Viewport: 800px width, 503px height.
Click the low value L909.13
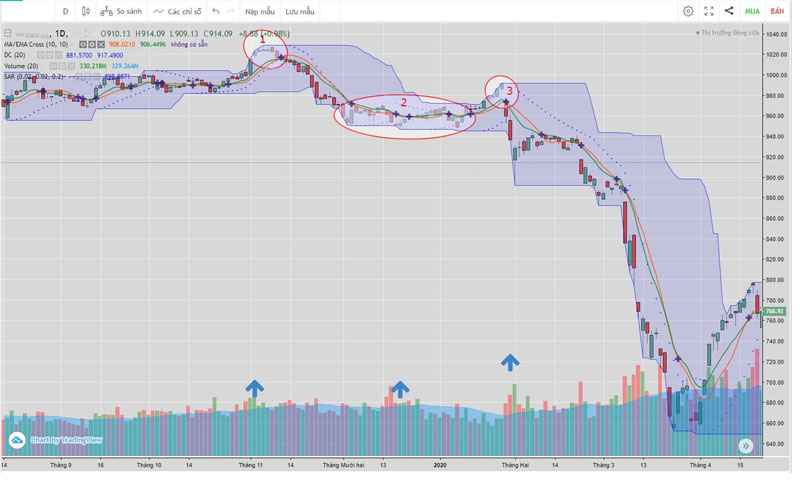click(x=184, y=34)
